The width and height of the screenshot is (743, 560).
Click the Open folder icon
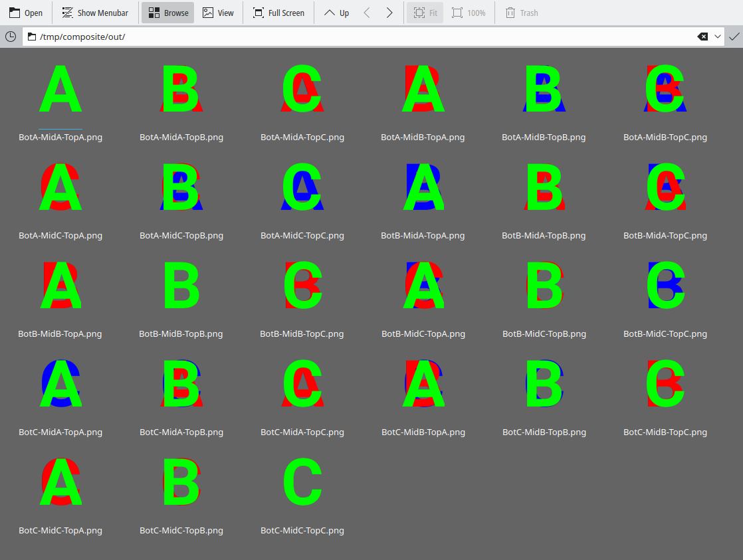(15, 13)
